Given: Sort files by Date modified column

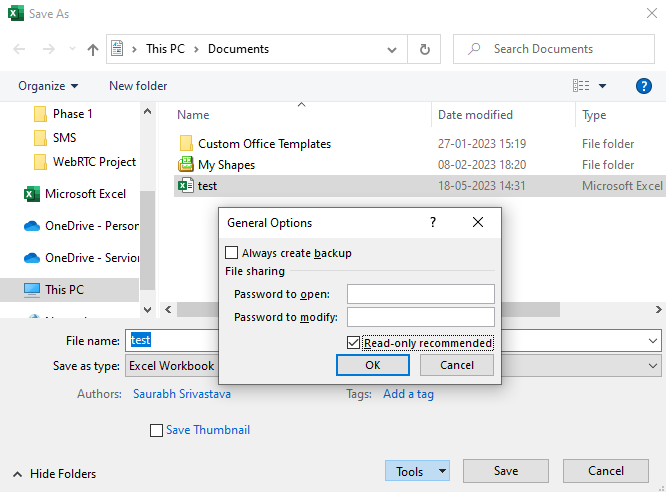Looking at the screenshot, I should [x=475, y=115].
